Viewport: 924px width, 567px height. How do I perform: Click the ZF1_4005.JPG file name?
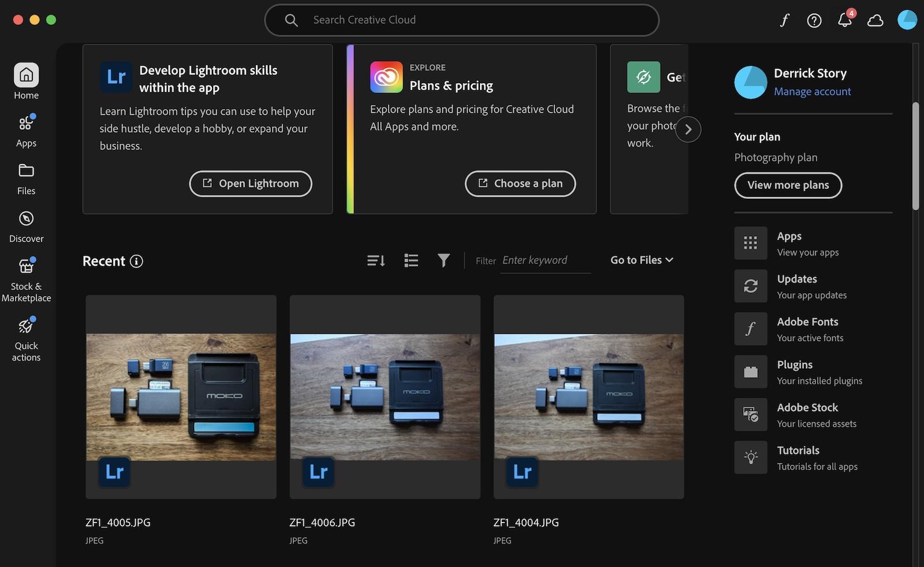[118, 523]
